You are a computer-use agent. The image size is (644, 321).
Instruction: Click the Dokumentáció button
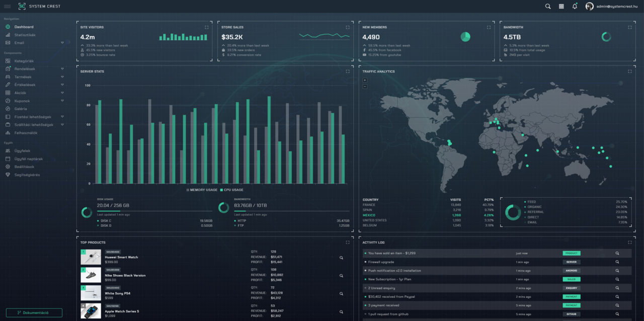34,312
